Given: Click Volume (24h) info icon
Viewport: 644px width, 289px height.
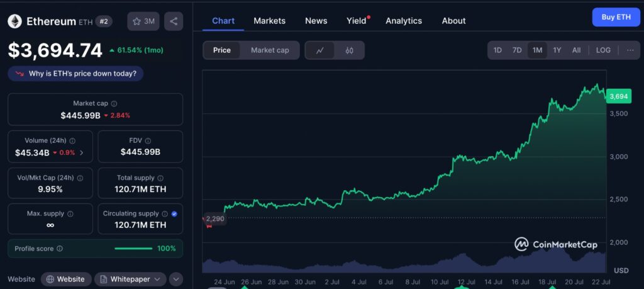Looking at the screenshot, I should pos(72,140).
